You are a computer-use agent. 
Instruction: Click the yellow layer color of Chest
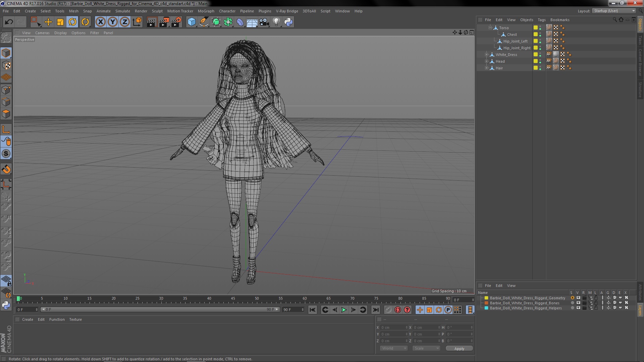(536, 34)
